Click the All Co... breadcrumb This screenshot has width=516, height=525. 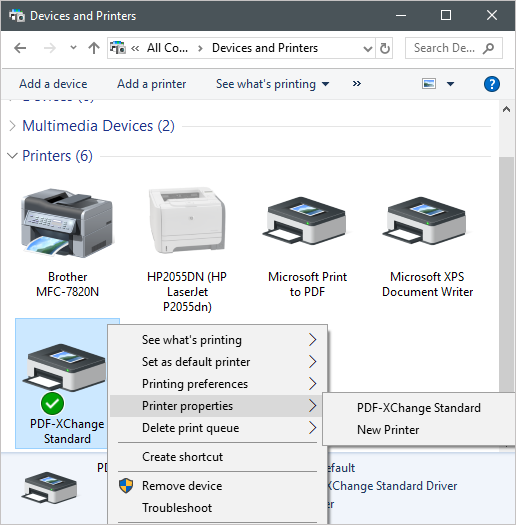tap(167, 48)
